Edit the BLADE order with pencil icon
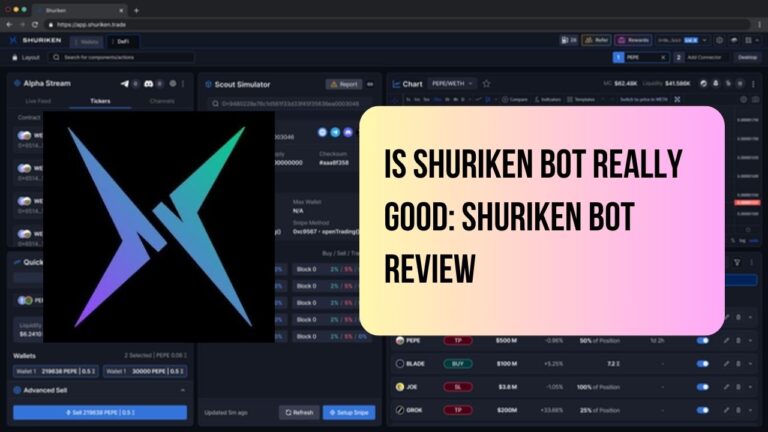This screenshot has width=768, height=432. click(726, 364)
